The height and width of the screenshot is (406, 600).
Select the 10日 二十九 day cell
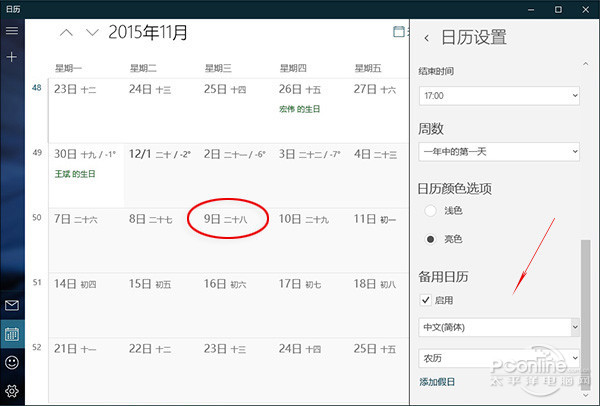311,240
